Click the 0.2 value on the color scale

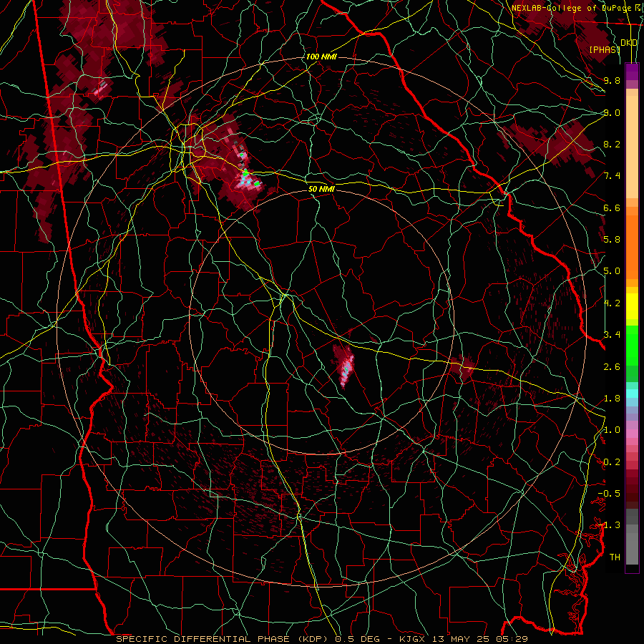coord(612,462)
